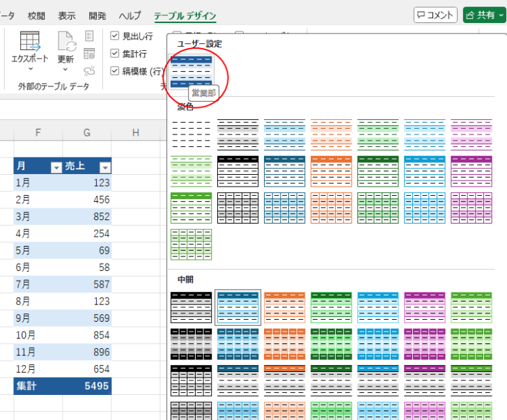Open the 月 column filter dropdown
The width and height of the screenshot is (507, 420).
pyautogui.click(x=56, y=167)
